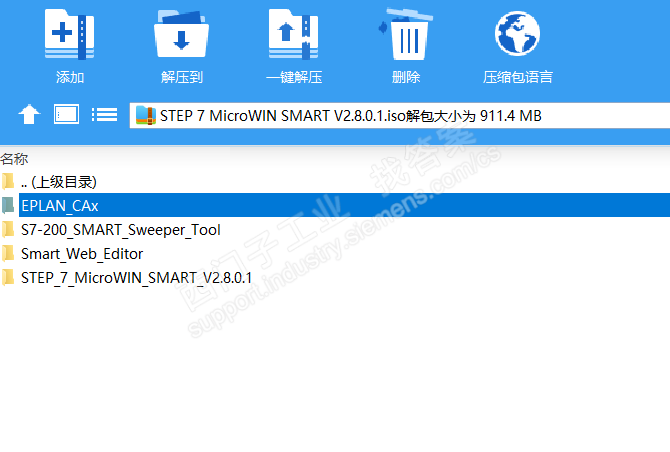Click the 压缩包语言 text label
This screenshot has height=452, width=670.
point(517,77)
